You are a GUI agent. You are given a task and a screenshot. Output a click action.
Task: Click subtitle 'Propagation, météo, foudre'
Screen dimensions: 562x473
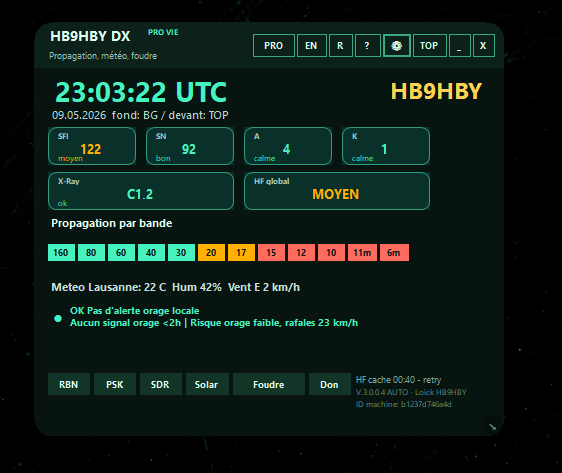[103, 56]
